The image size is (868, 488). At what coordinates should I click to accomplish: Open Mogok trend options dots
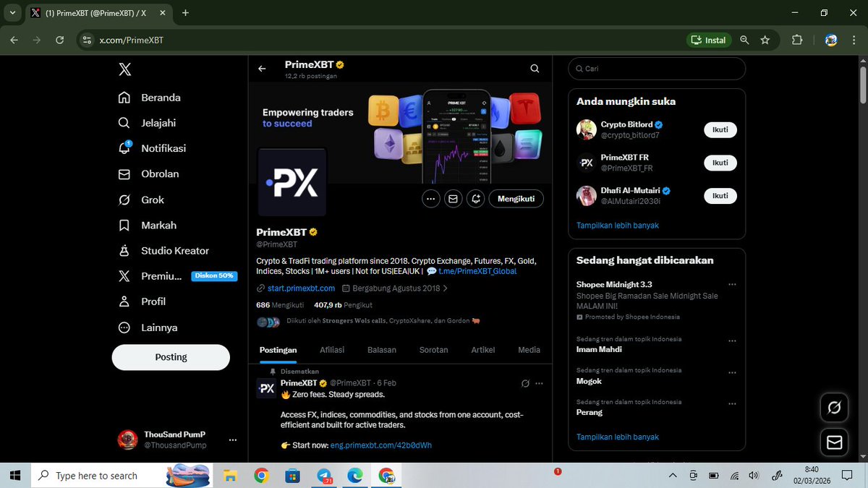[x=733, y=372]
